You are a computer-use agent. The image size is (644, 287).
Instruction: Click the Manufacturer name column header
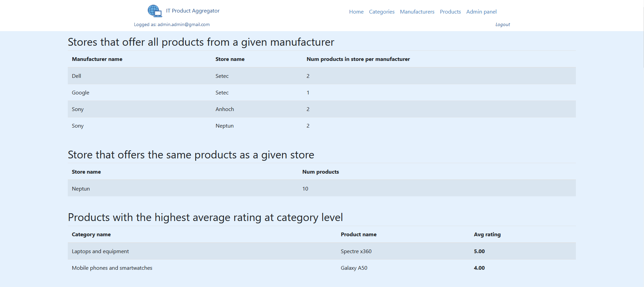(x=97, y=59)
